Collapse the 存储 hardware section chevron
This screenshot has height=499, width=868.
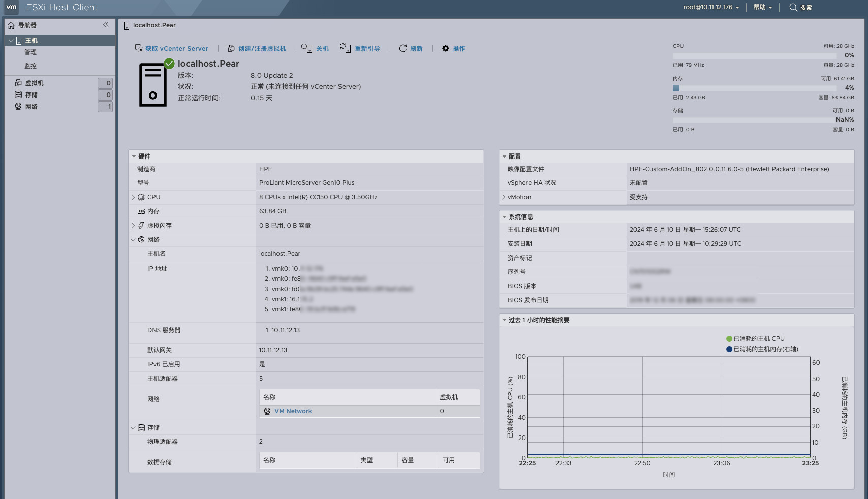click(x=133, y=428)
